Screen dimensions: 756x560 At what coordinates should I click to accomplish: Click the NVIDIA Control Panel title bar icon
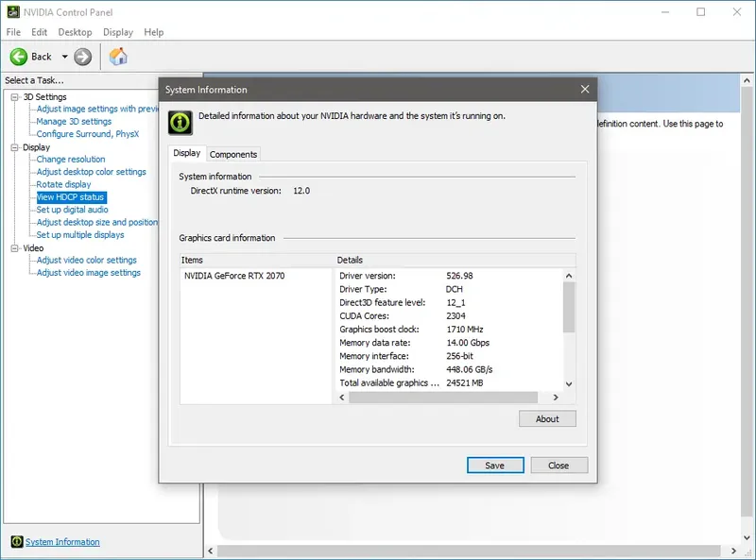[13, 12]
